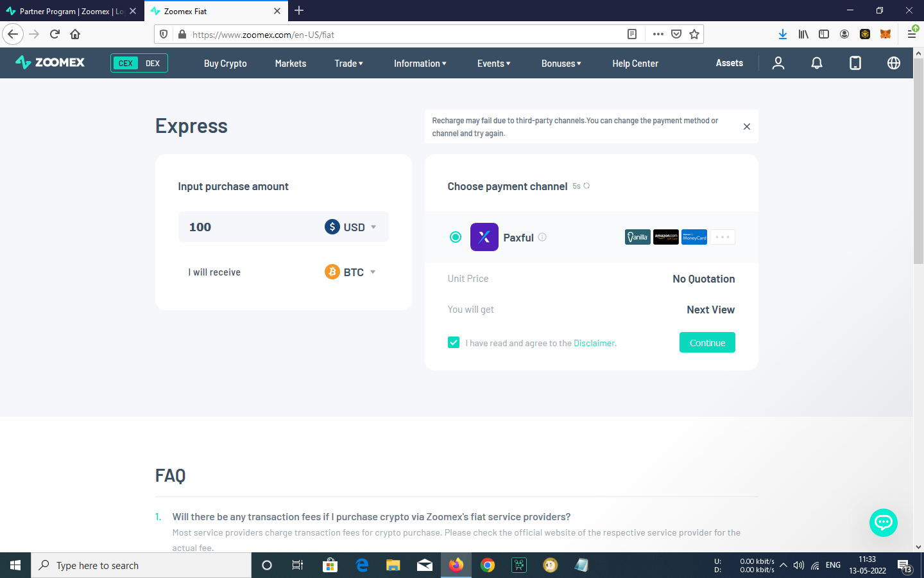Open Firefox hamburger menu
The height and width of the screenshot is (578, 924).
[x=912, y=34]
